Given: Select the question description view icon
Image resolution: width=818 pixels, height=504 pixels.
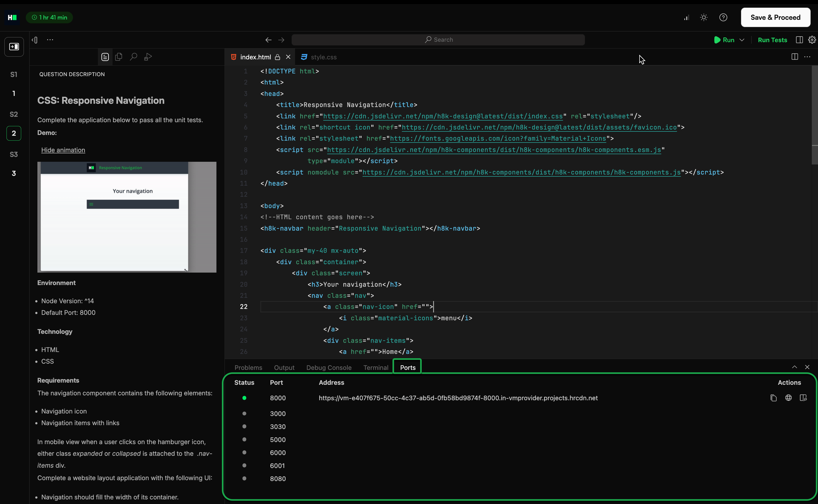Looking at the screenshot, I should pos(105,57).
